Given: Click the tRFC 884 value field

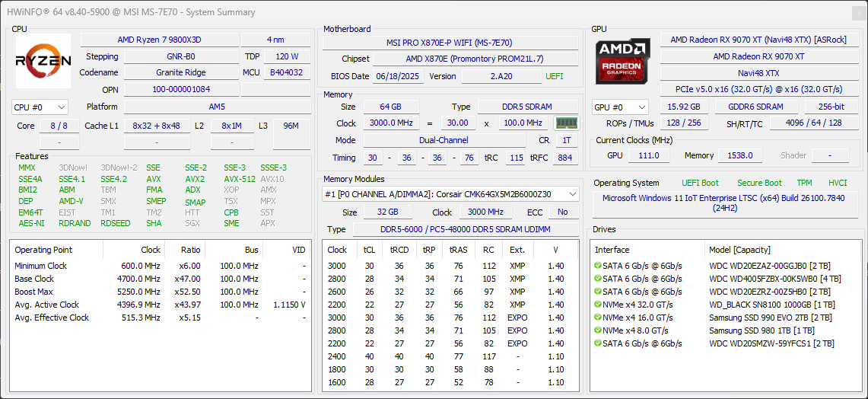Looking at the screenshot, I should pos(564,158).
